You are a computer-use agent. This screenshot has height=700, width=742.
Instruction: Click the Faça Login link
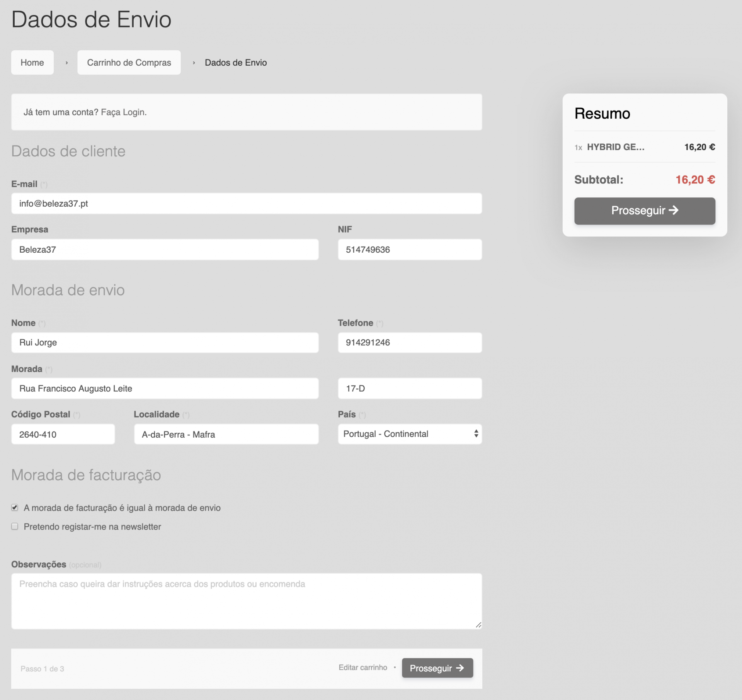tap(123, 112)
